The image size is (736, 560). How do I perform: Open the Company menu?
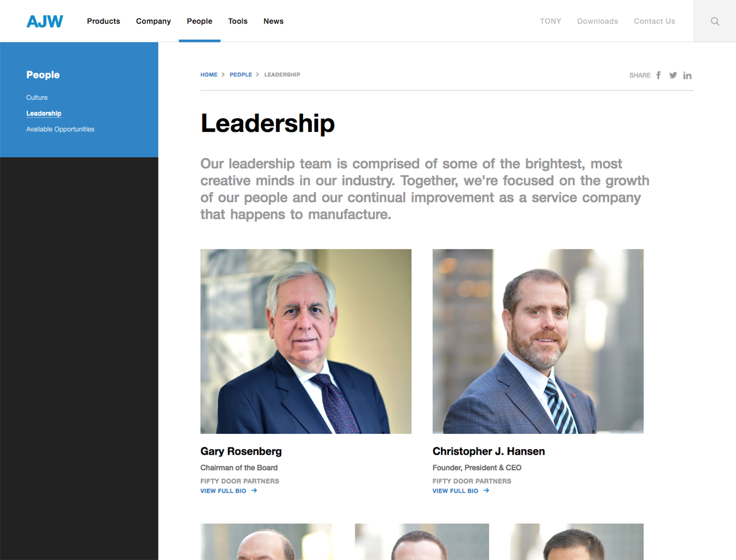point(154,21)
